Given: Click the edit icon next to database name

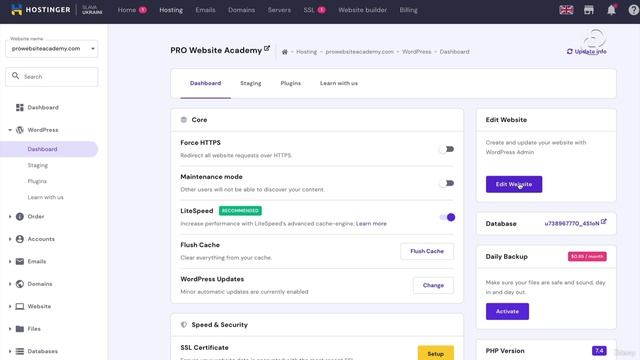Looking at the screenshot, I should pos(604,222).
